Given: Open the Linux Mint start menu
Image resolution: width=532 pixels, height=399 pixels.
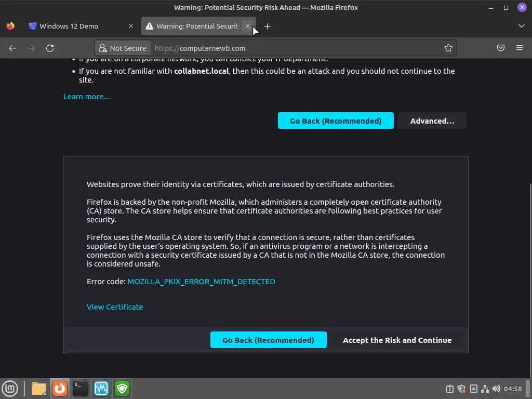Looking at the screenshot, I should tap(10, 389).
